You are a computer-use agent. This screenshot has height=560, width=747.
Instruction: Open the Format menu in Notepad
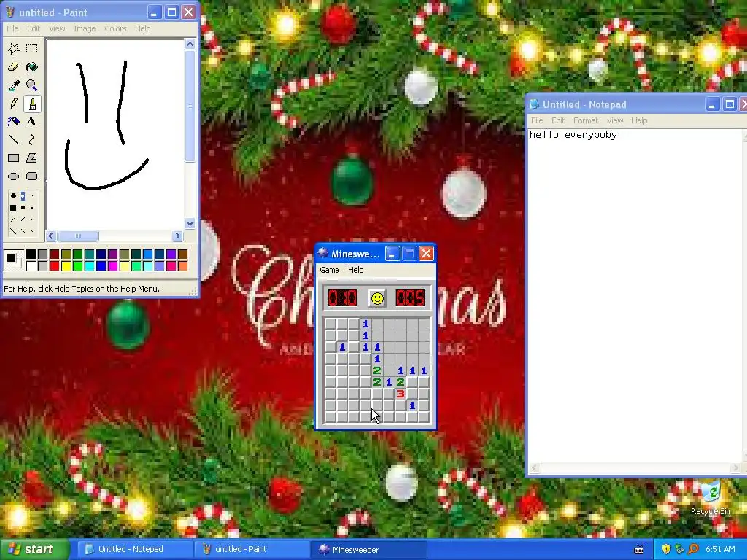[586, 120]
